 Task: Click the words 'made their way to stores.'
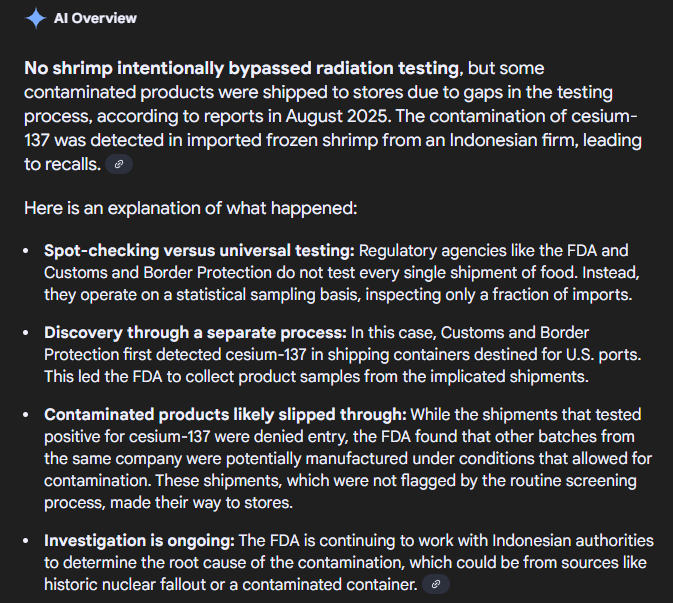pyautogui.click(x=202, y=503)
